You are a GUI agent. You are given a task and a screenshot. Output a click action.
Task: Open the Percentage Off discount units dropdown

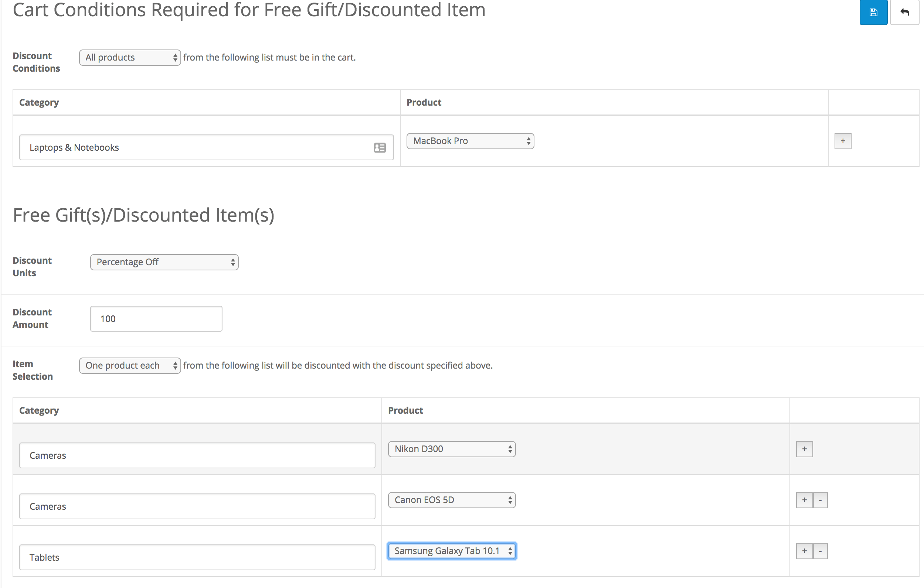point(164,262)
